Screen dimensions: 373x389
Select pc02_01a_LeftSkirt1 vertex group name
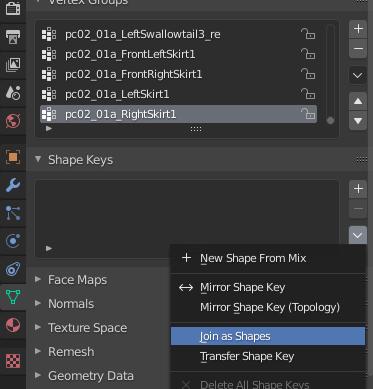117,94
